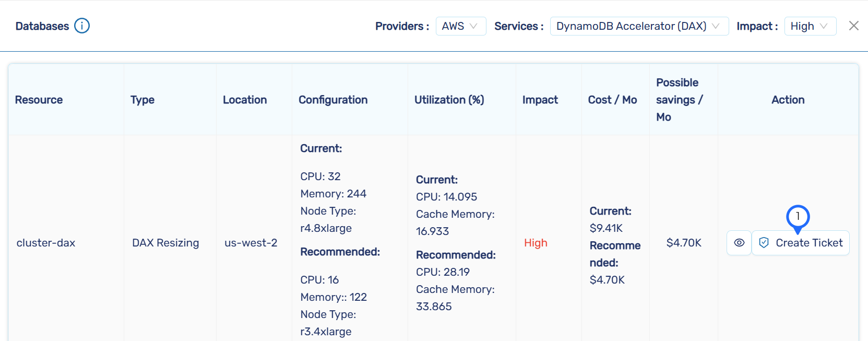Open the Impact filter set to High

(810, 26)
